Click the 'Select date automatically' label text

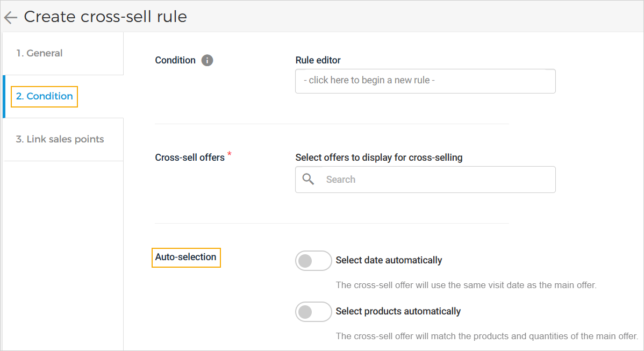[x=389, y=260]
